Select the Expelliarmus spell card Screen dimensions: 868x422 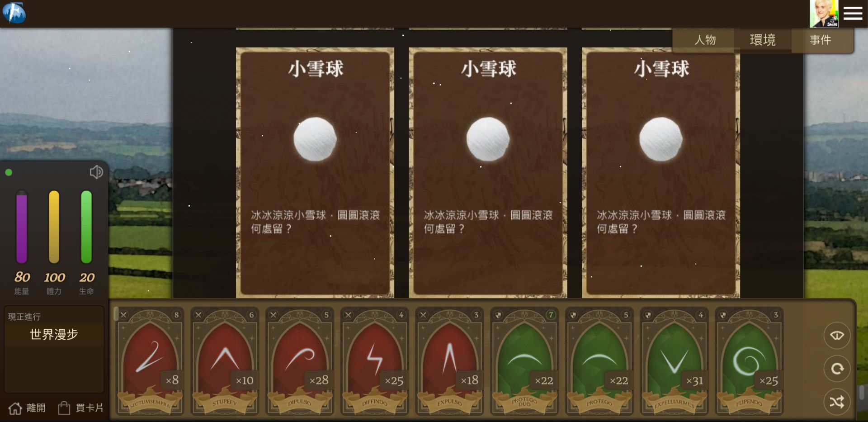(674, 361)
